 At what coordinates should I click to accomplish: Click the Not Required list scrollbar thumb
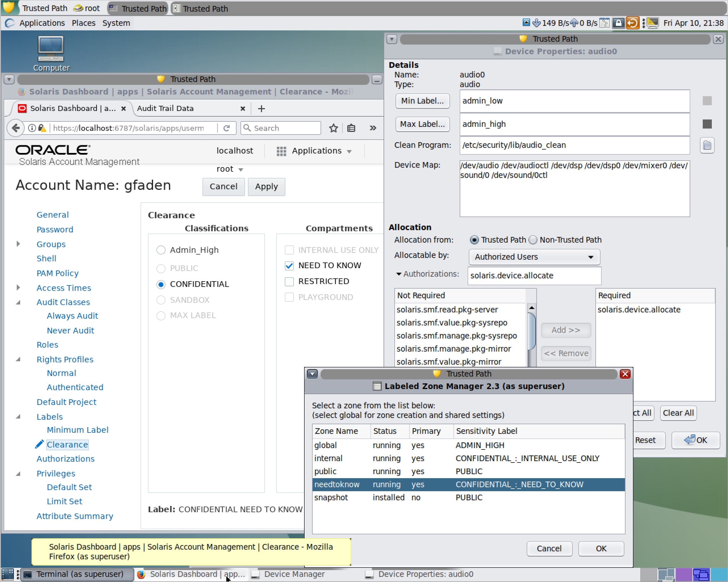click(x=532, y=331)
